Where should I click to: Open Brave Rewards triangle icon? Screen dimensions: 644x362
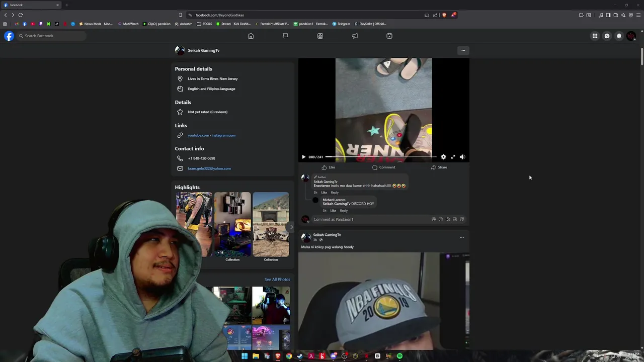click(453, 15)
